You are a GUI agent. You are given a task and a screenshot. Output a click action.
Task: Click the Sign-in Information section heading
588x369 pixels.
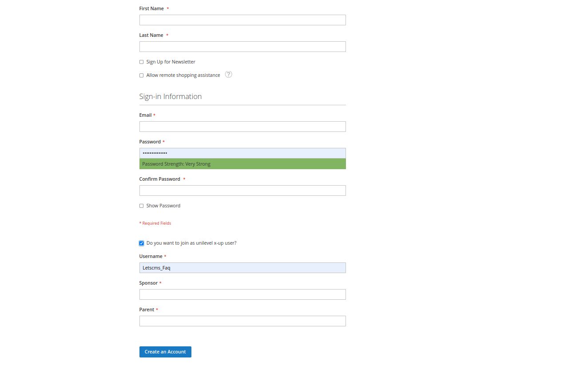(171, 96)
